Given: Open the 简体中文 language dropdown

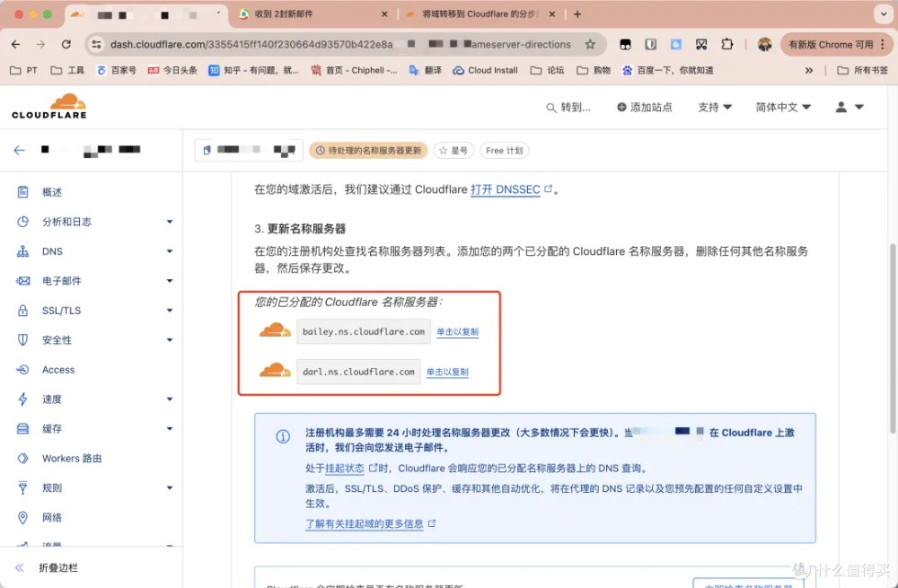Looking at the screenshot, I should tap(782, 107).
